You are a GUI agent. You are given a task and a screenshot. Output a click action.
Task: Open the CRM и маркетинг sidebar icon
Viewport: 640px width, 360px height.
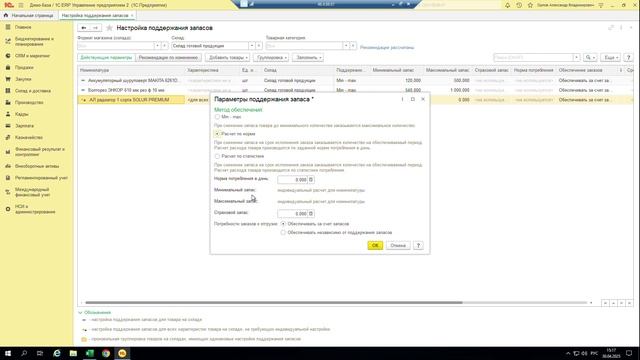click(x=8, y=56)
